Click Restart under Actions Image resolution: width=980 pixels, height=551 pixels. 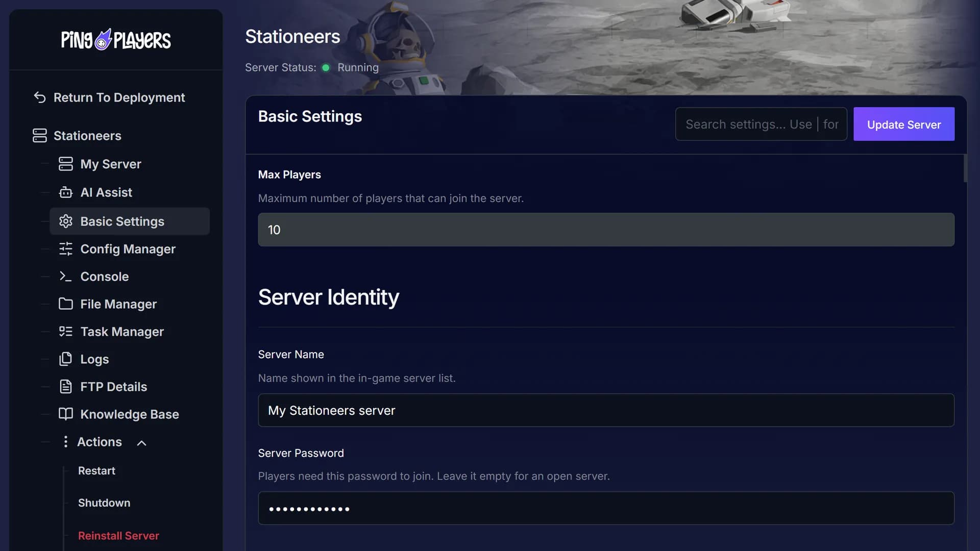pyautogui.click(x=96, y=470)
